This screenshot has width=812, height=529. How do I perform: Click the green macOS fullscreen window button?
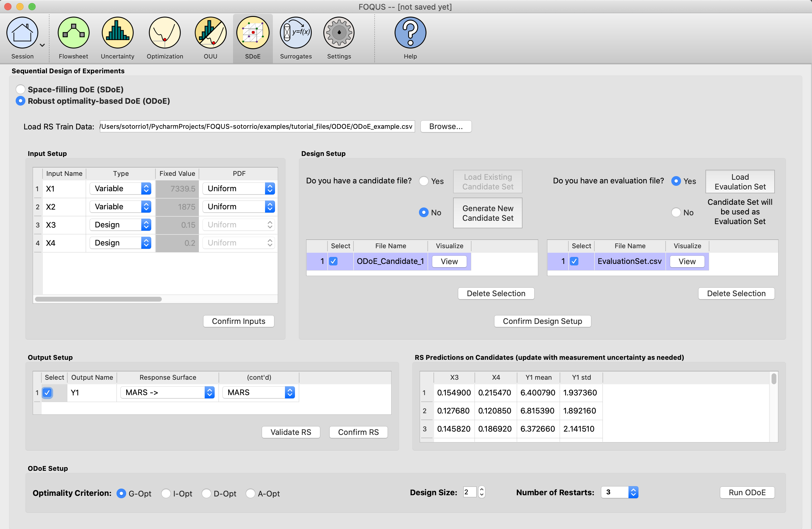[32, 6]
